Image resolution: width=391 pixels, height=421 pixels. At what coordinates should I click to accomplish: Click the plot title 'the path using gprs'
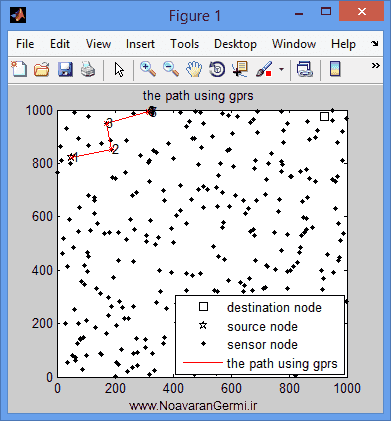(198, 96)
